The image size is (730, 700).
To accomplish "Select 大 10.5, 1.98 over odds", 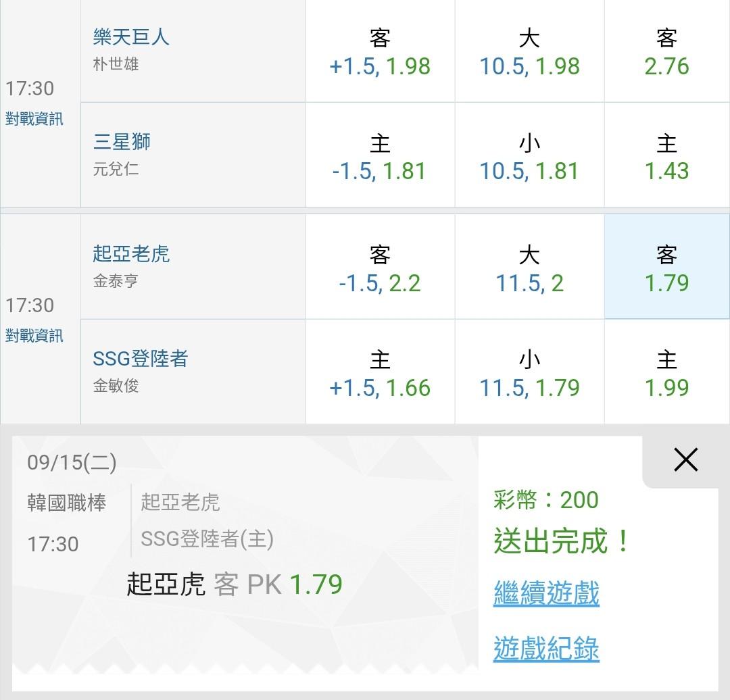I will coord(529,51).
